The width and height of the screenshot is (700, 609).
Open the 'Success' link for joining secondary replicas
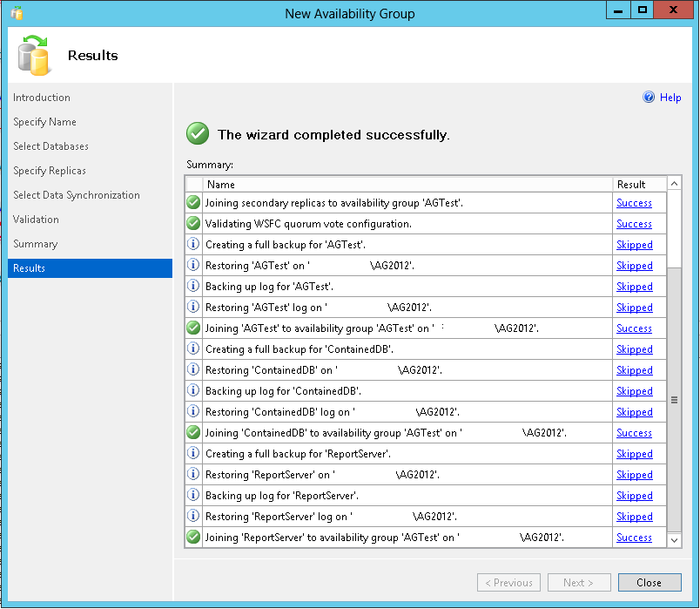point(634,202)
